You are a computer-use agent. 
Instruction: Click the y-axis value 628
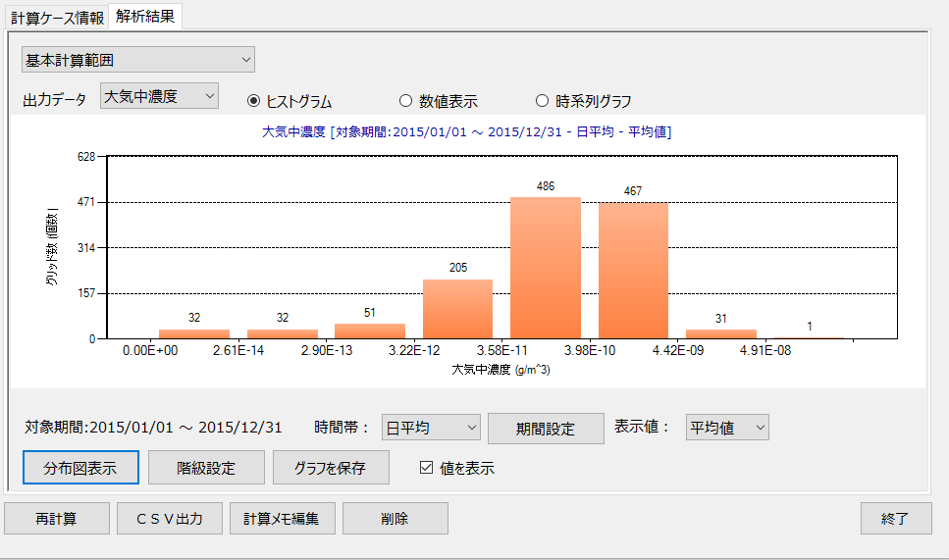pyautogui.click(x=86, y=157)
